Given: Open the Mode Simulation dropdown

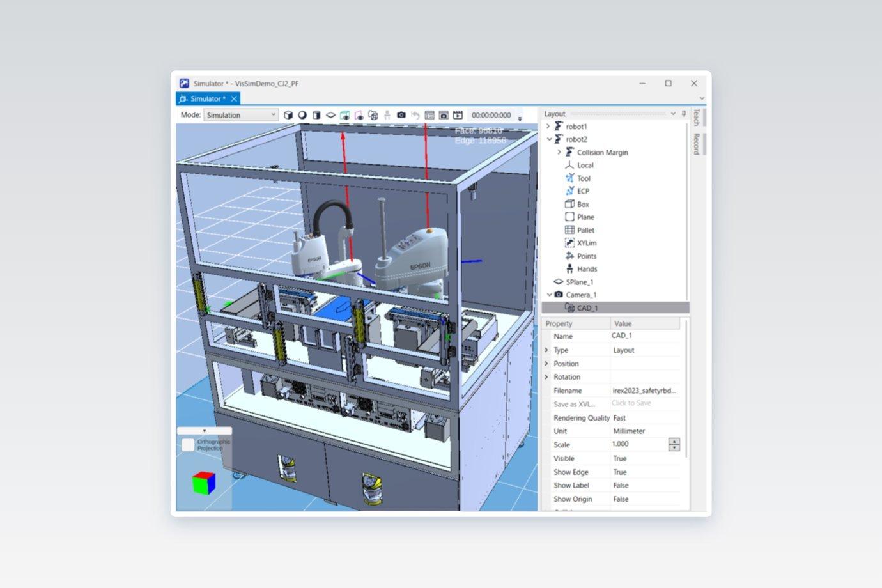Looking at the screenshot, I should click(x=241, y=115).
